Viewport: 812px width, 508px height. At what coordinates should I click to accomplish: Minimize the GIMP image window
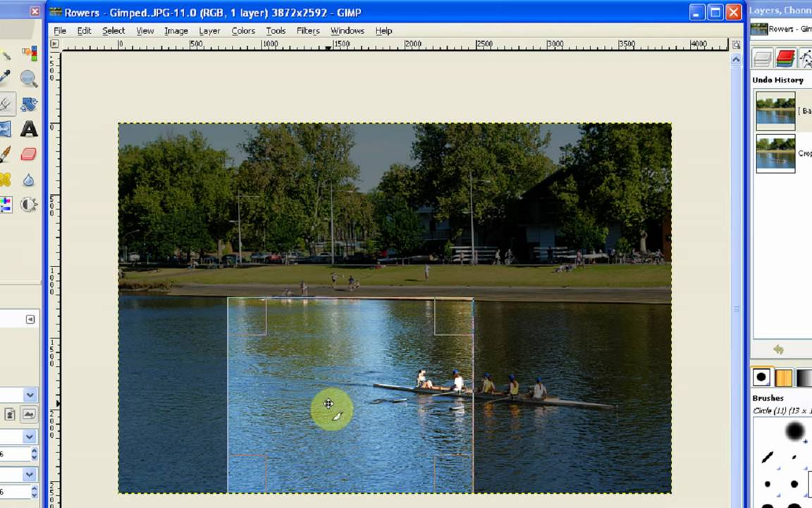point(697,12)
